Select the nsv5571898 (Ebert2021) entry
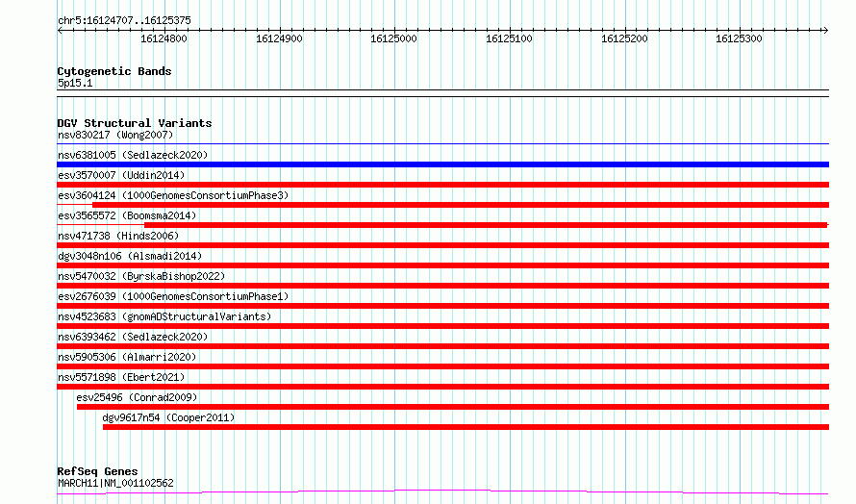The height and width of the screenshot is (504, 856). [x=121, y=377]
